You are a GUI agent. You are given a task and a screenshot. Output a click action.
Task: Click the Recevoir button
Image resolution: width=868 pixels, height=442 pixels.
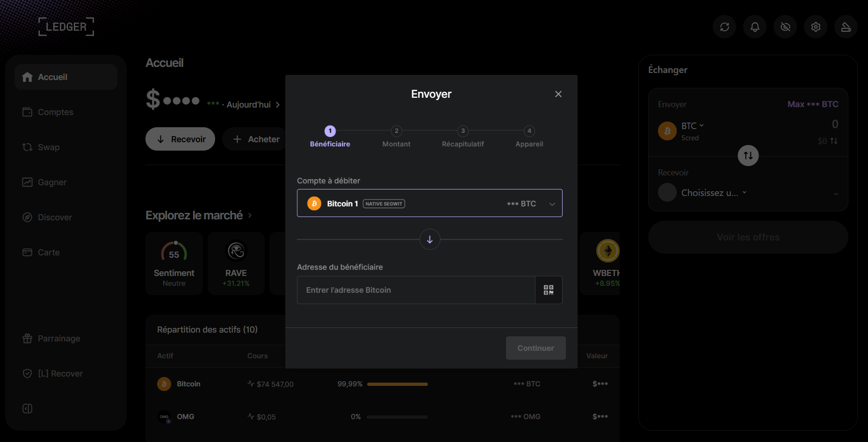[x=180, y=139]
